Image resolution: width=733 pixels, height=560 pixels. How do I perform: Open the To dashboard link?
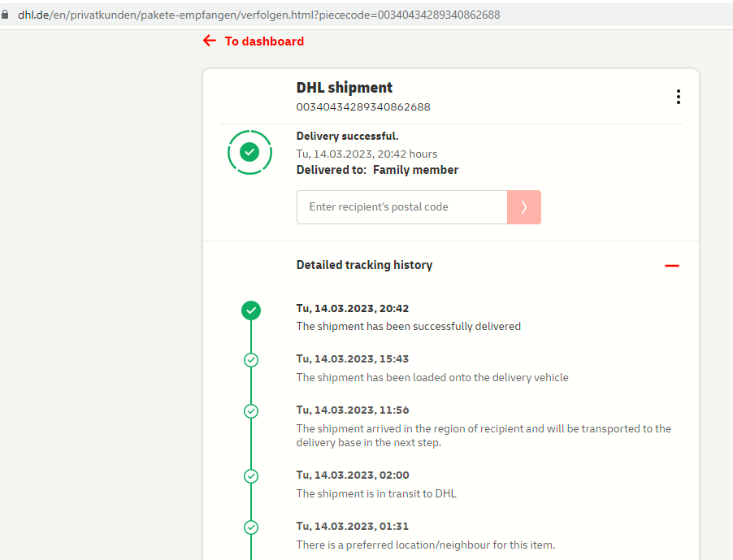(264, 41)
